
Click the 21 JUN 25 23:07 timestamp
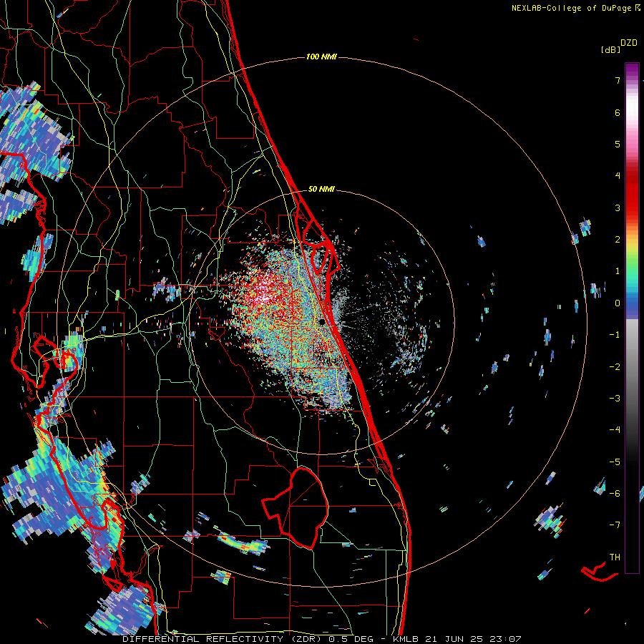coord(474,639)
